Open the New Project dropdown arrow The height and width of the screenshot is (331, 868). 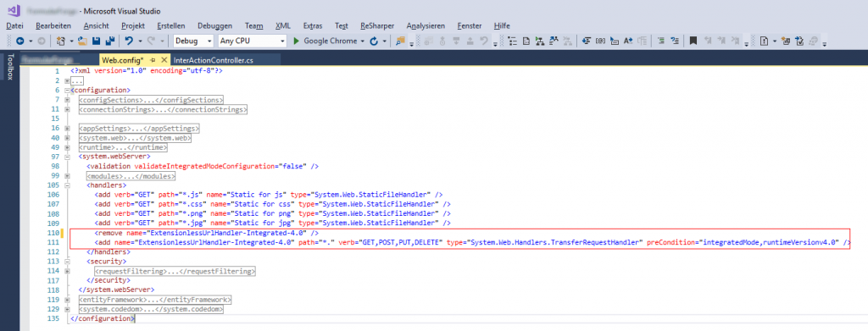(x=71, y=41)
